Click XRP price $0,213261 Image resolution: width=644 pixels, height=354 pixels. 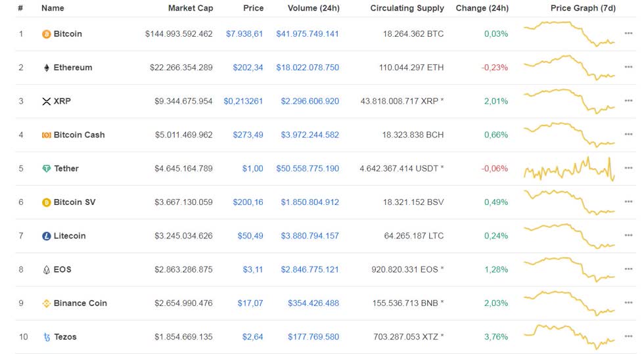point(243,101)
